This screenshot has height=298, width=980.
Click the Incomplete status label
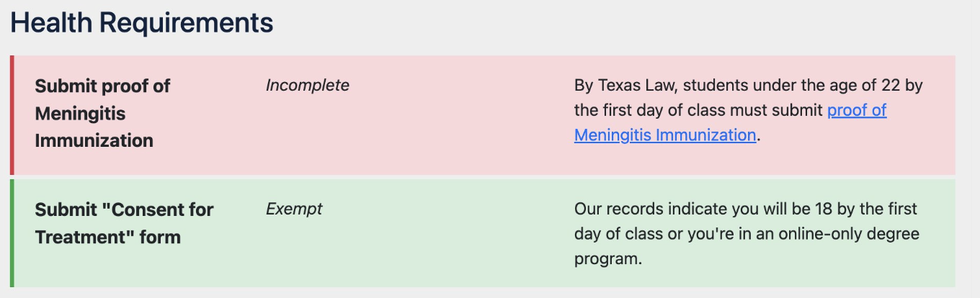307,86
